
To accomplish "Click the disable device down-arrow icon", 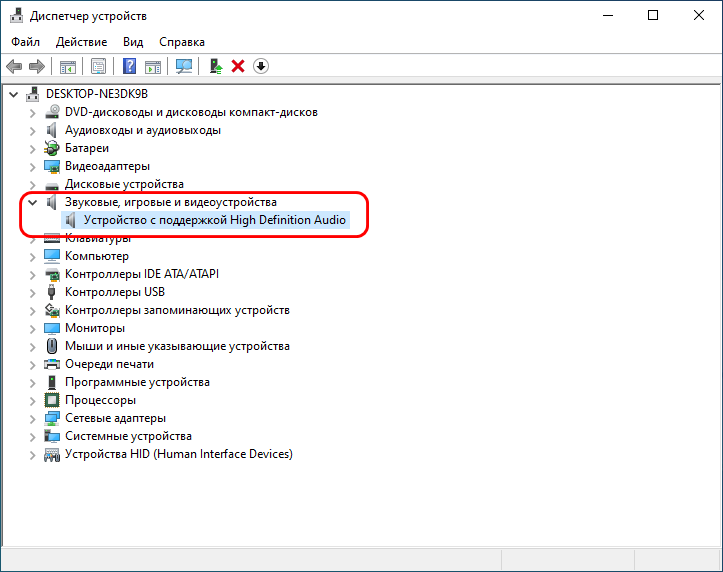I will (261, 66).
